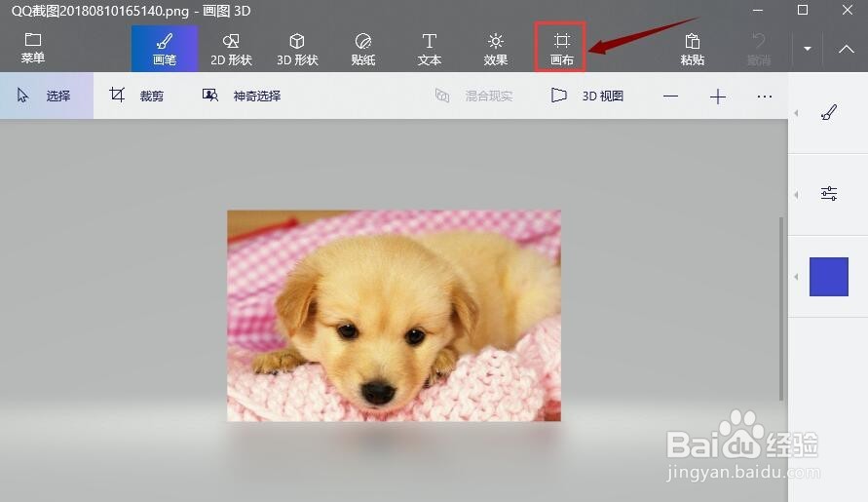Viewport: 868px width, 502px height.
Task: Open the 2D 形状 tab
Action: click(231, 49)
